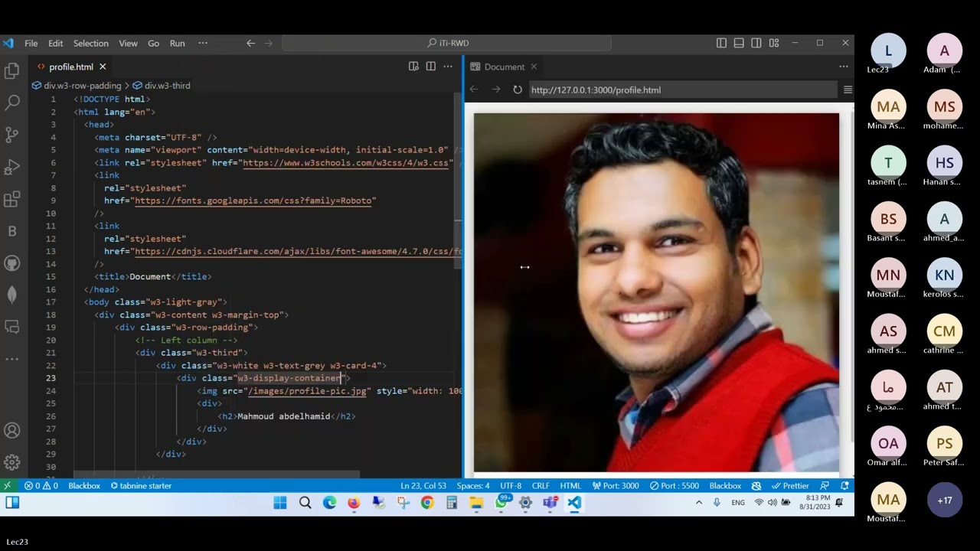Open the Explorer view in activity bar
The height and width of the screenshot is (551, 980).
click(x=12, y=71)
